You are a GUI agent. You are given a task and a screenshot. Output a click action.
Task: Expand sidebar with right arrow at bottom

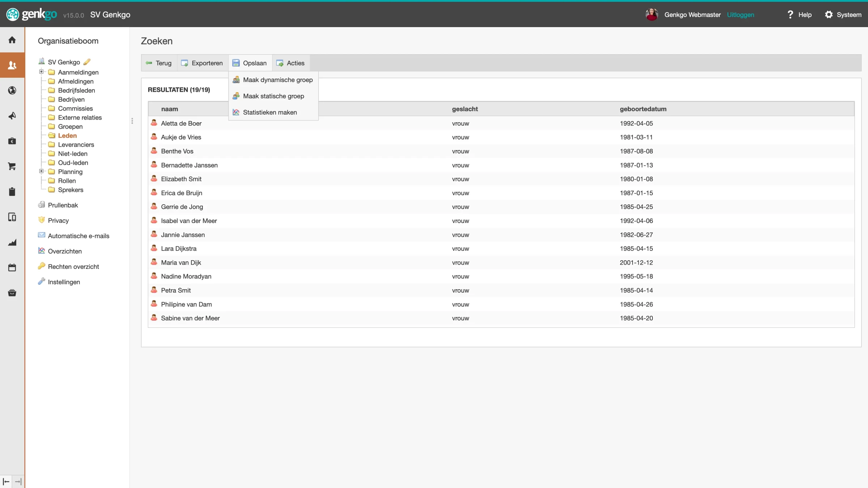click(18, 481)
